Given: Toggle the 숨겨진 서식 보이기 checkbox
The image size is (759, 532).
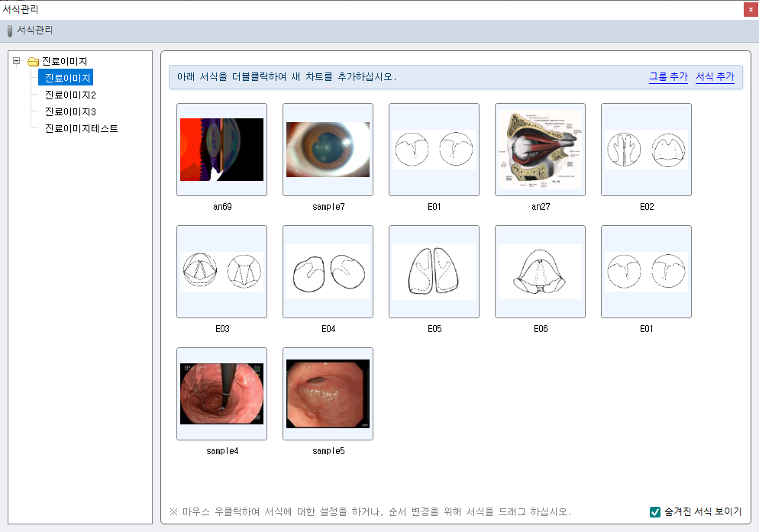Looking at the screenshot, I should [x=655, y=512].
